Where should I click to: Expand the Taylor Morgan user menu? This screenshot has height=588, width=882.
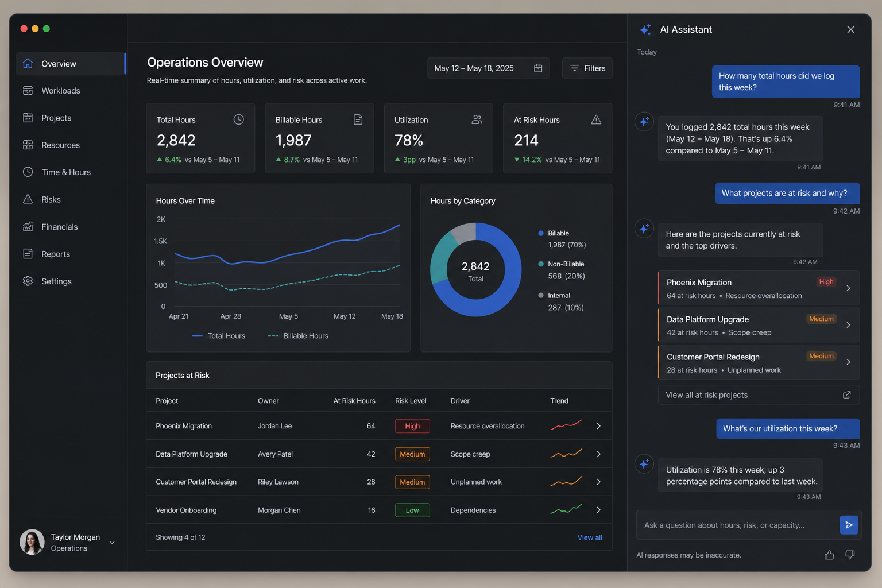tap(112, 543)
